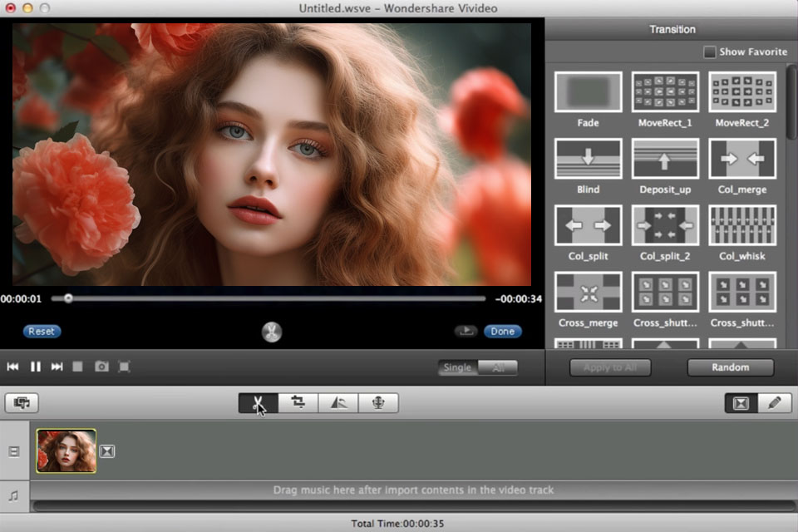Open the import media button
The image size is (798, 532).
(x=22, y=402)
